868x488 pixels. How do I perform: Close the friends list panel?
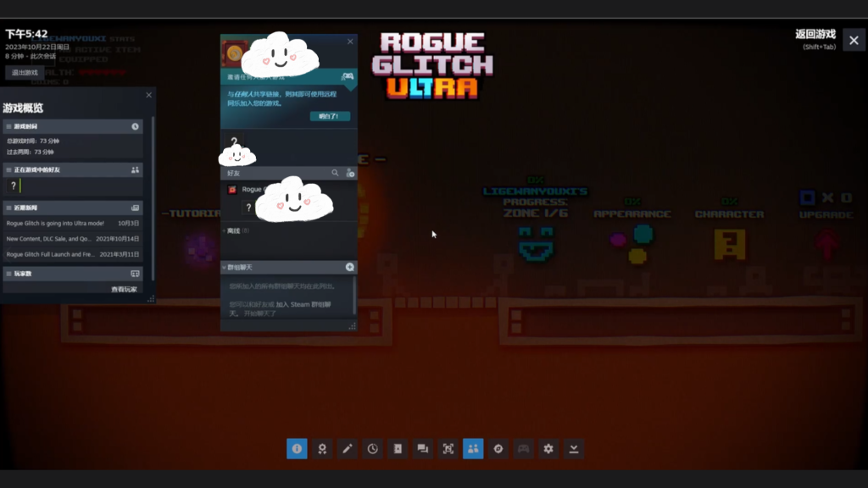coord(350,42)
